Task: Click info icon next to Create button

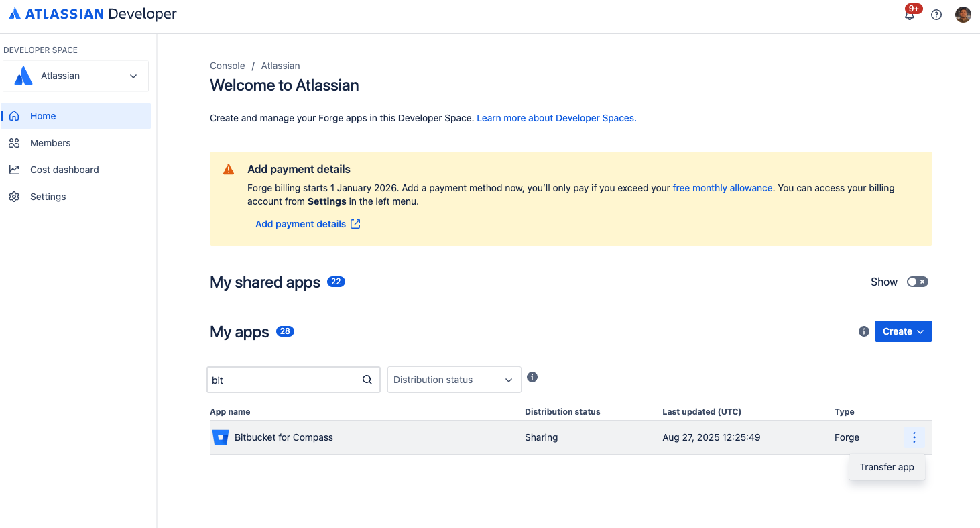Action: click(864, 331)
